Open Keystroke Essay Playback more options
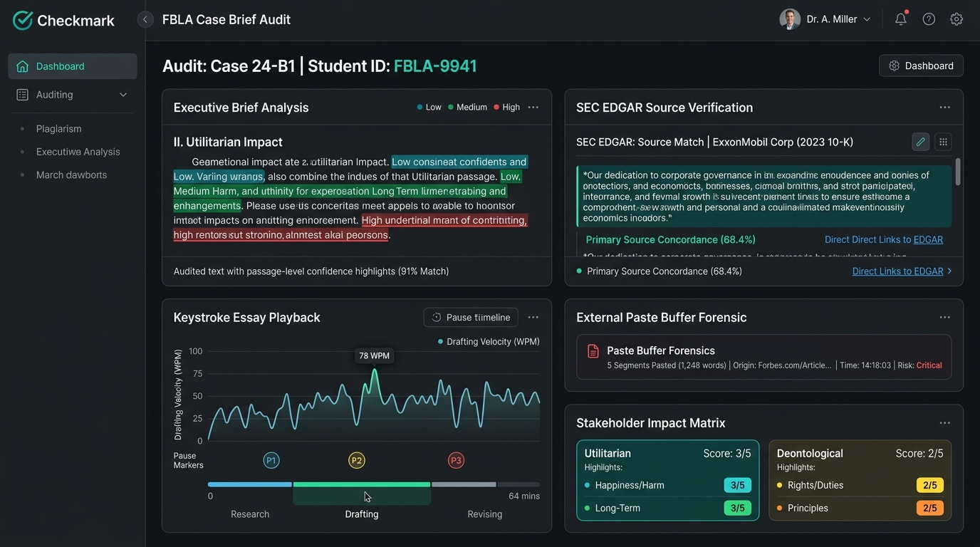 pos(533,318)
